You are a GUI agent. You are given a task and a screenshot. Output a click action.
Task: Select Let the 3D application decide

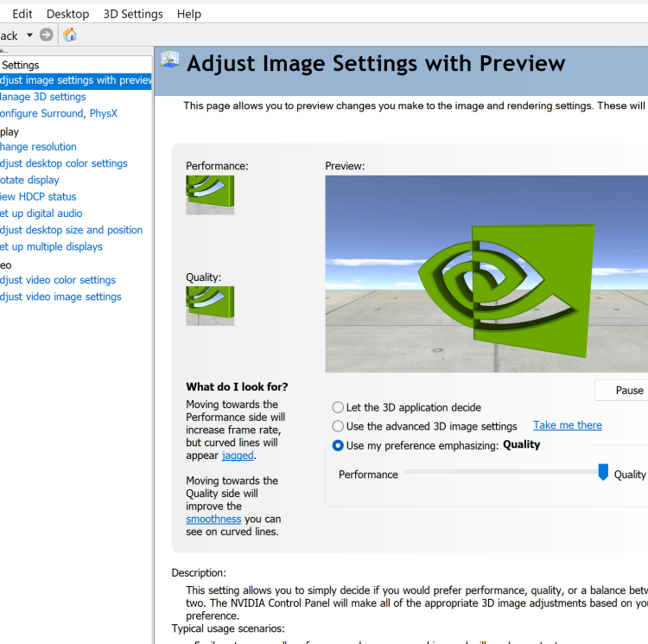point(407,407)
